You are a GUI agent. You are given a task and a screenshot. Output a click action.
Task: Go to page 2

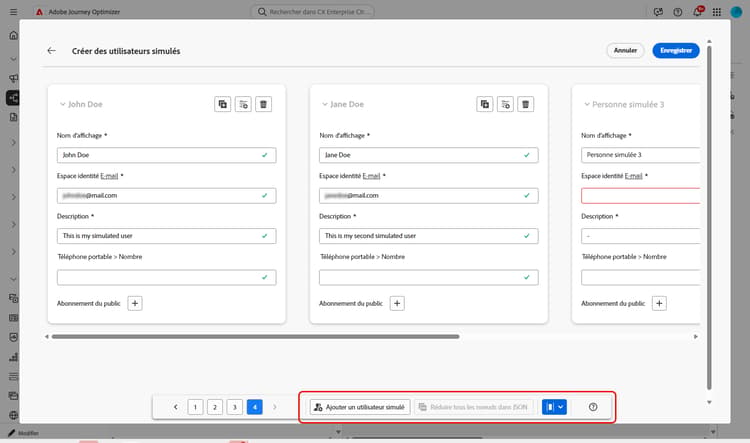pos(215,407)
